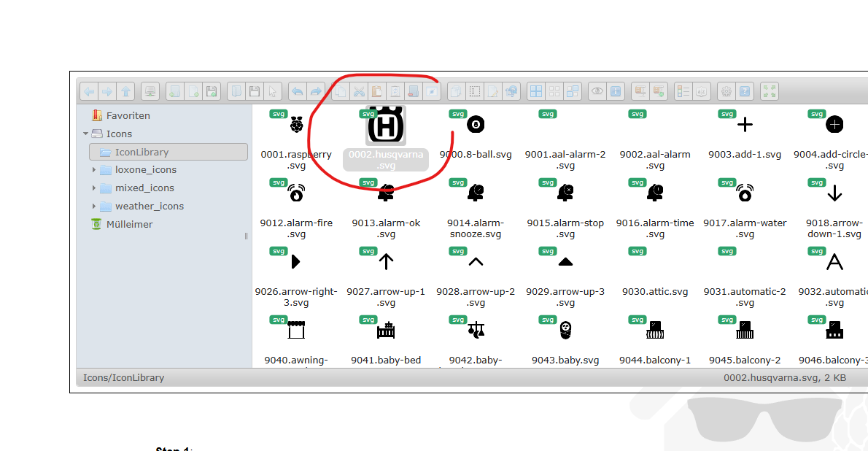
Task: Expand the loxone_icons folder arrow
Action: coord(93,169)
